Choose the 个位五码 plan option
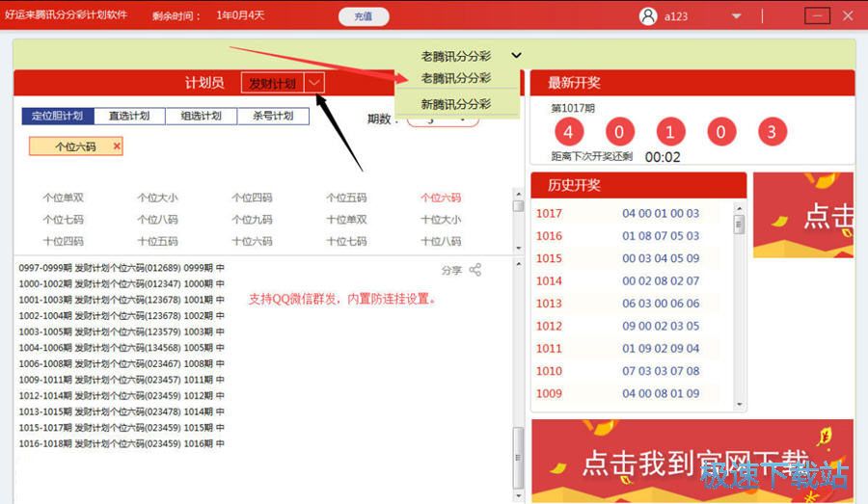Viewport: 868px width, 504px height. pyautogui.click(x=346, y=198)
